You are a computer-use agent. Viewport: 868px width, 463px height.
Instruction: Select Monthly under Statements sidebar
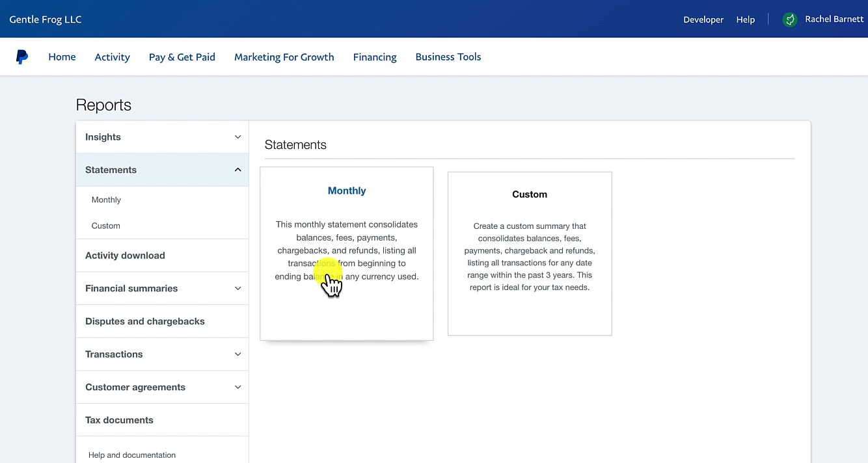pyautogui.click(x=106, y=200)
